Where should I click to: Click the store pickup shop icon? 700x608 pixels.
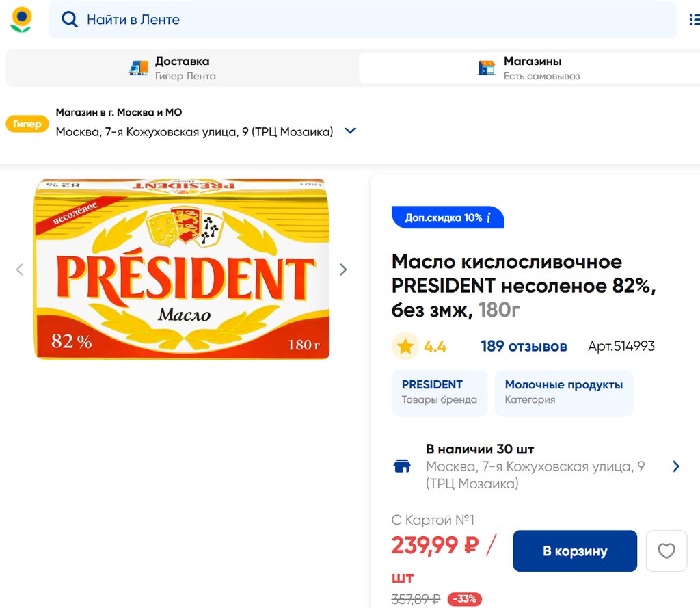[x=487, y=68]
